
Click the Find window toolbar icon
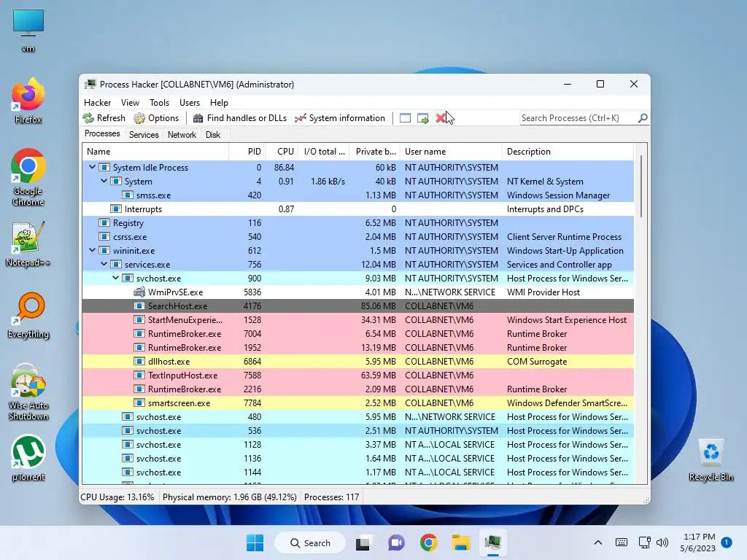tap(405, 118)
